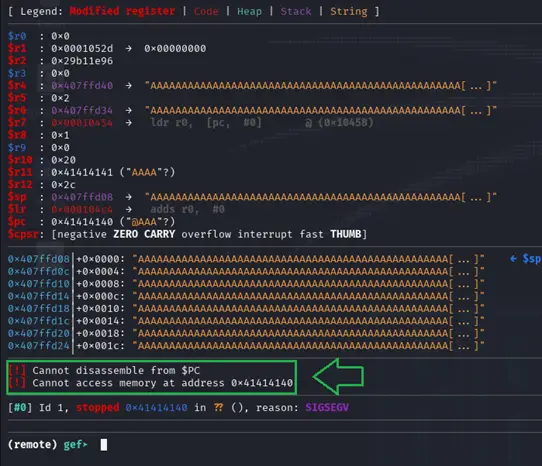Click the 'adds r0, #0' instruction text

[187, 209]
